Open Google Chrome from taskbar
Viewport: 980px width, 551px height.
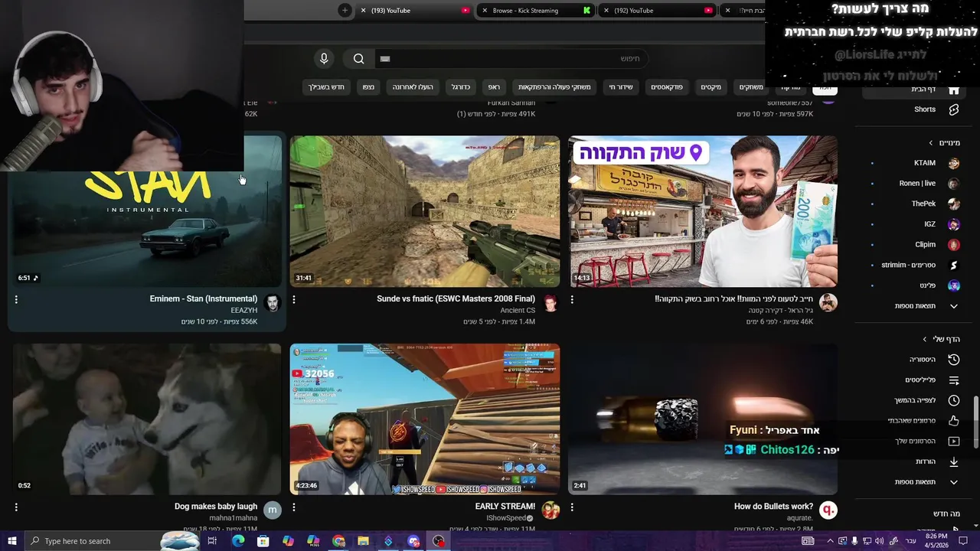[x=338, y=541]
